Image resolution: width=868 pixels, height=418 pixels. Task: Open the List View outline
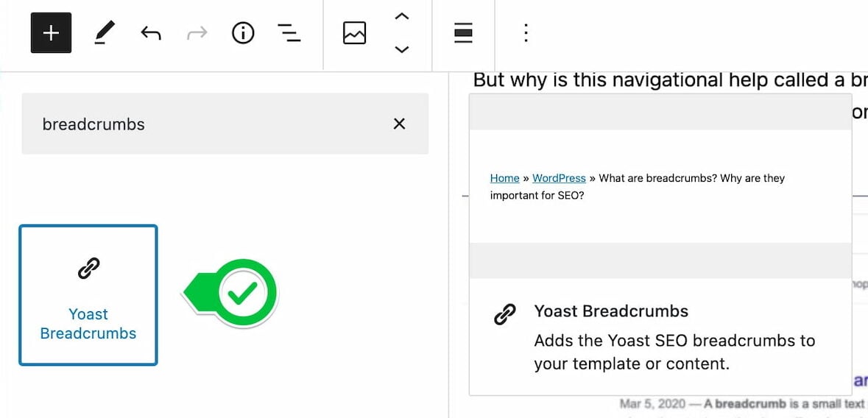pyautogui.click(x=289, y=33)
